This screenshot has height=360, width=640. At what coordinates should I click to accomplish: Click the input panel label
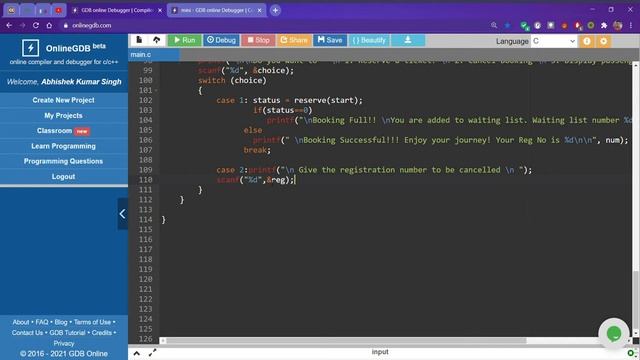(380, 352)
